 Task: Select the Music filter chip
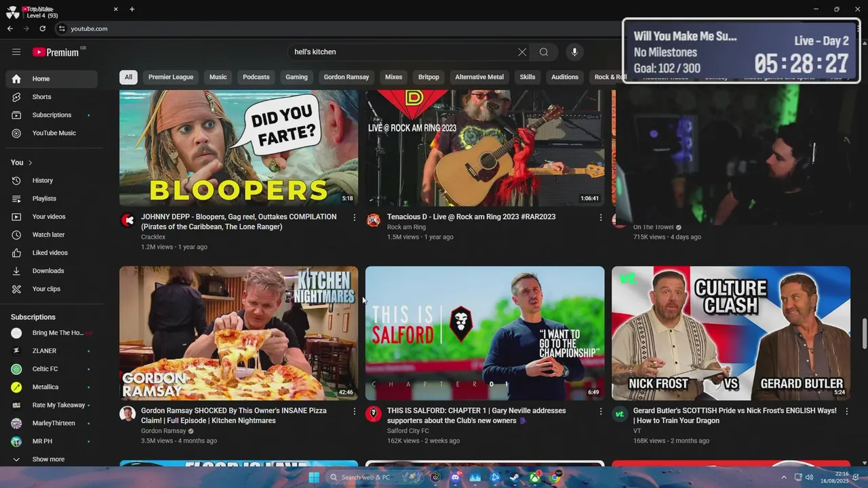click(218, 77)
